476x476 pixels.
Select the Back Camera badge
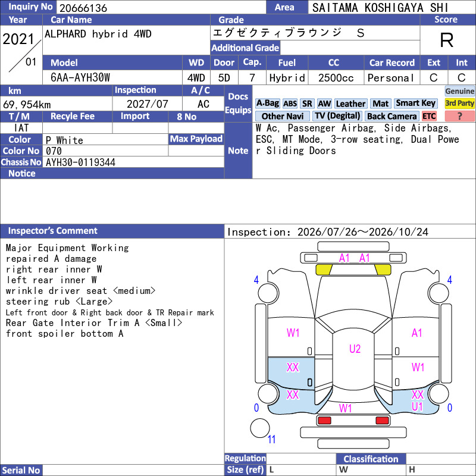(392, 116)
